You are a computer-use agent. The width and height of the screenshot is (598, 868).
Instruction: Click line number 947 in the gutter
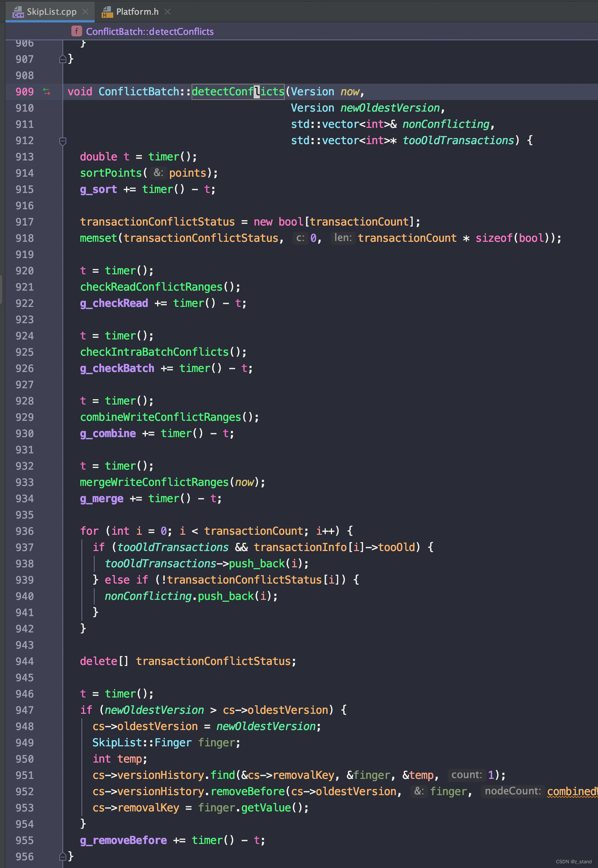point(24,710)
